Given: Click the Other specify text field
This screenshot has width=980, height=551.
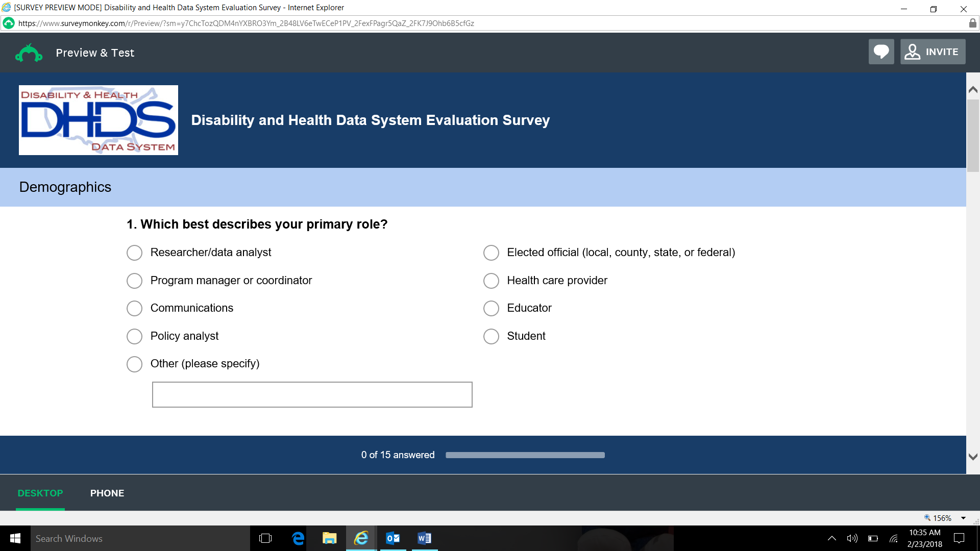Looking at the screenshot, I should tap(312, 394).
